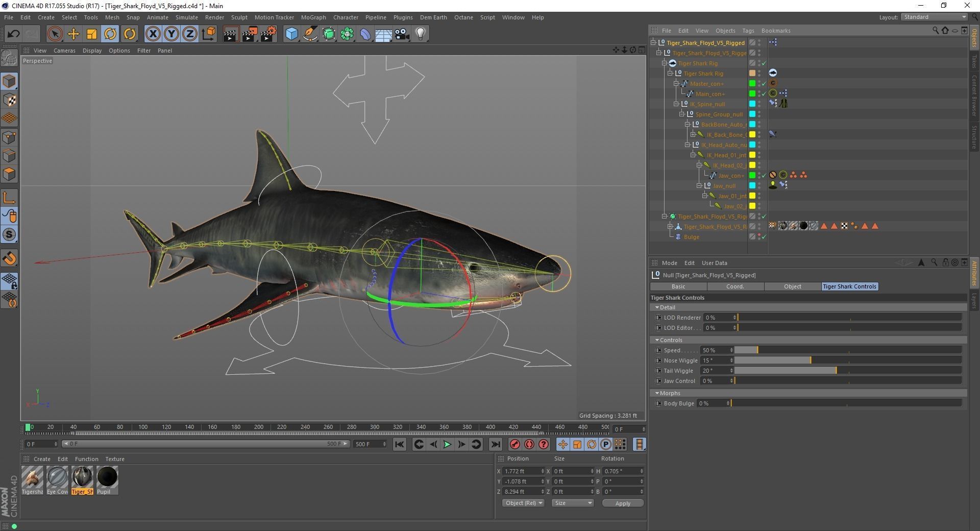The image size is (980, 531).
Task: Open the Character menu
Action: 346,17
